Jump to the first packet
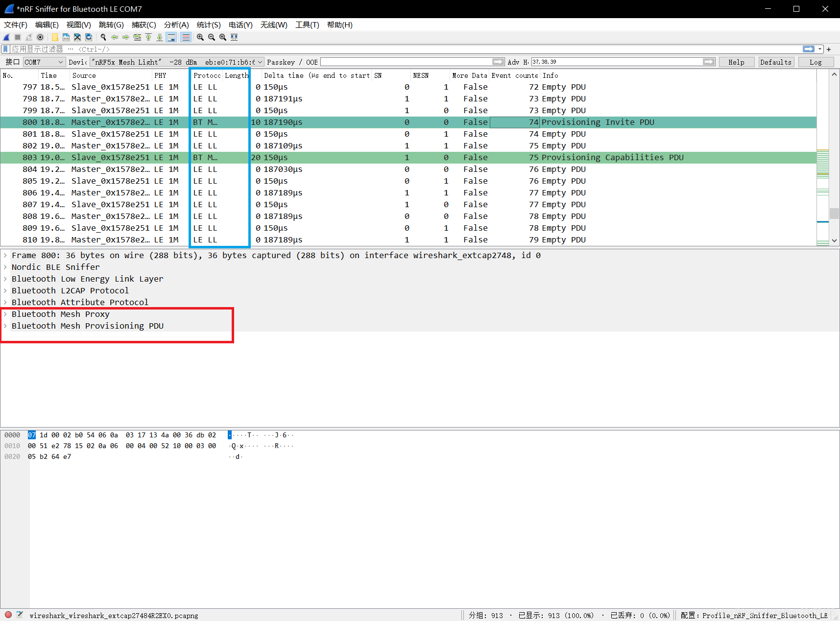Viewport: 840px width, 621px height. 148,37
